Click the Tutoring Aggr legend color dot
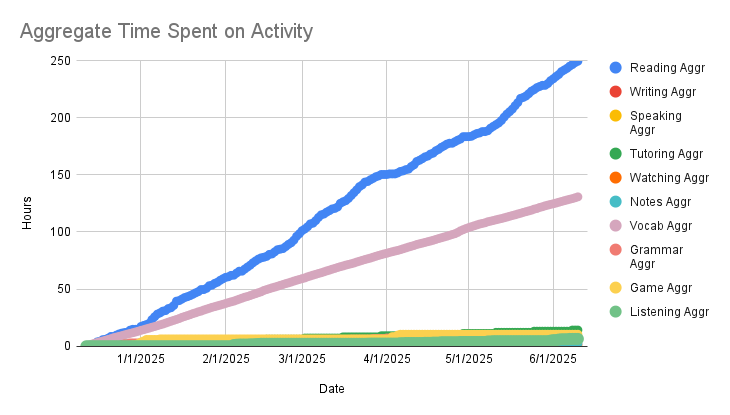730x415 pixels. [x=616, y=154]
